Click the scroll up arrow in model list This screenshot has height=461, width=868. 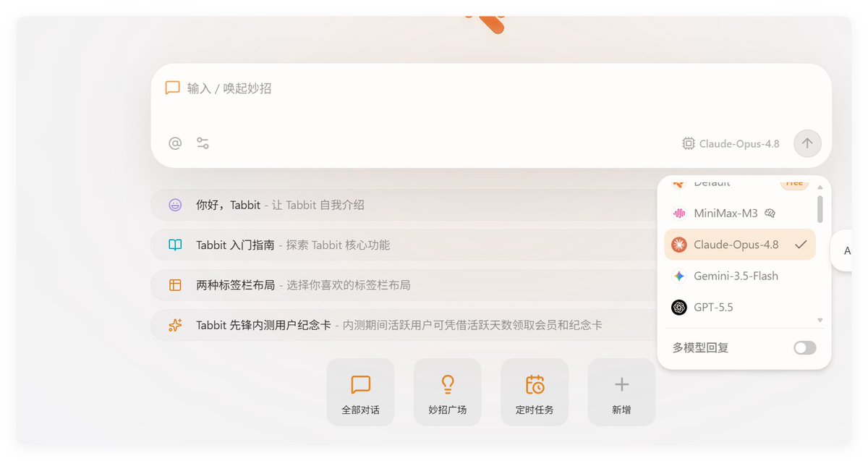click(x=820, y=186)
